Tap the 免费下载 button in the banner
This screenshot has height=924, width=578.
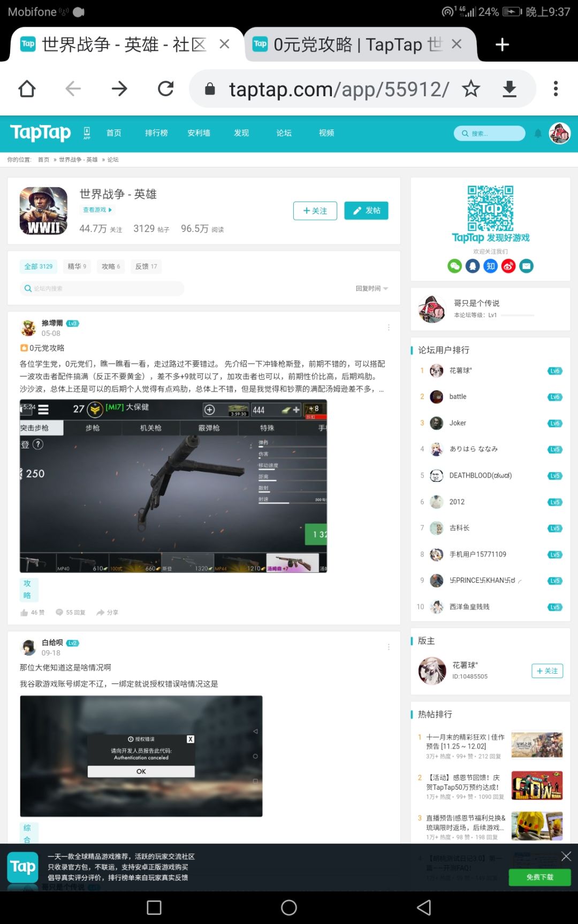(x=539, y=877)
